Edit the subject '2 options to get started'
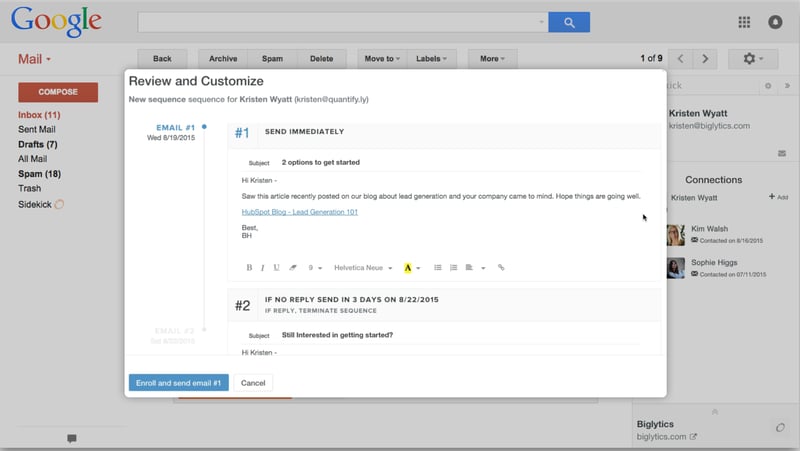The width and height of the screenshot is (800, 451). click(x=320, y=162)
